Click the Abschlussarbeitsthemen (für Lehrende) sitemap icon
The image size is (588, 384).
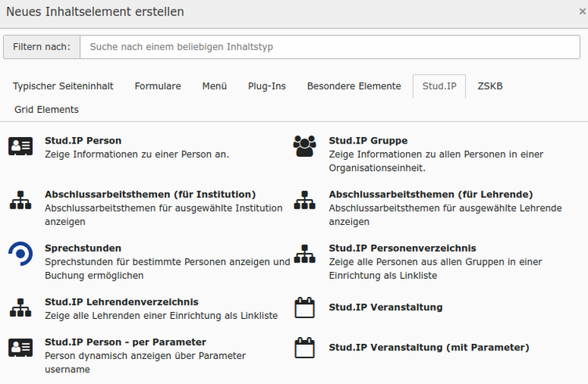pyautogui.click(x=304, y=200)
